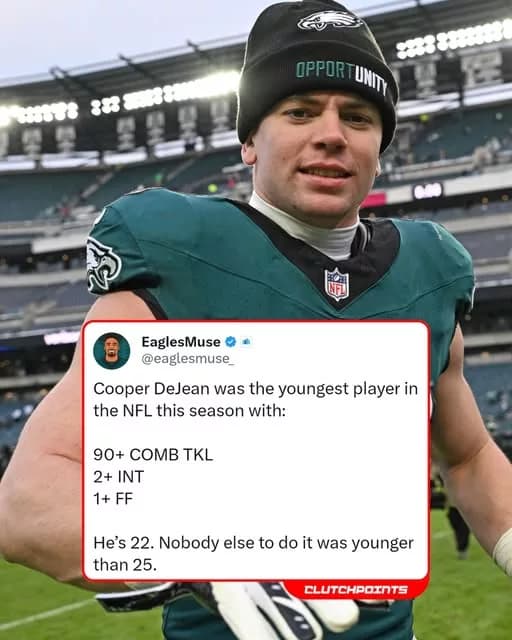
Task: Click the NFL shield on the jersey collar
Action: pyautogui.click(x=337, y=284)
